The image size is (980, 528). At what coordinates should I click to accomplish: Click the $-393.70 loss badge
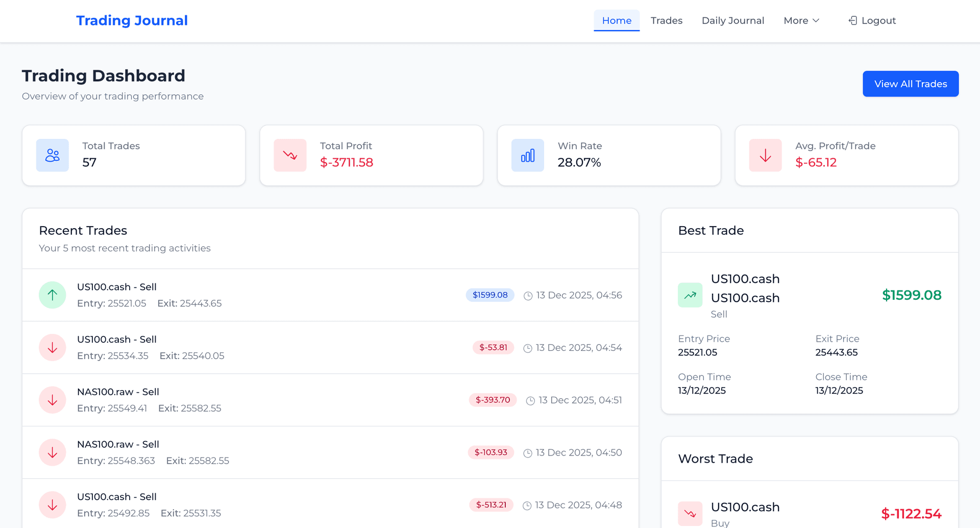[x=493, y=400]
